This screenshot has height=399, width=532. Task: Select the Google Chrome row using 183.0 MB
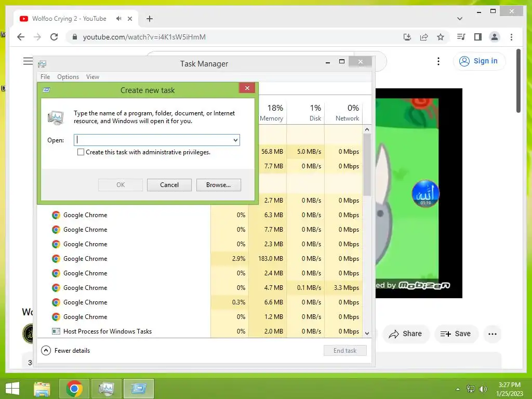click(x=200, y=259)
